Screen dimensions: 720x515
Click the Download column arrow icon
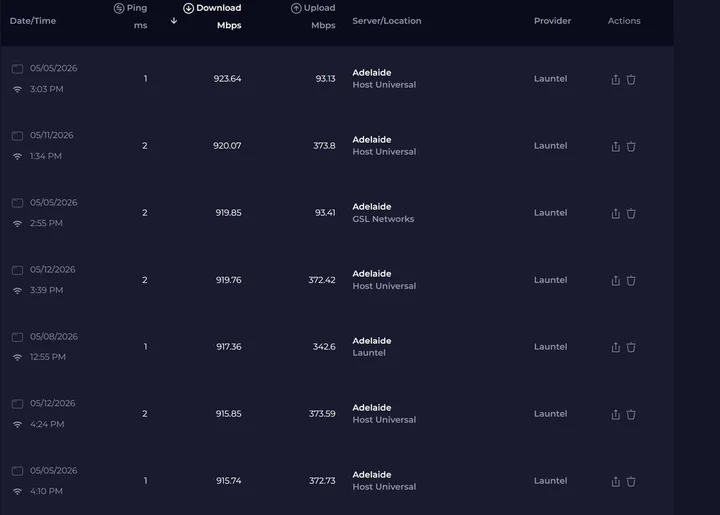[188, 8]
